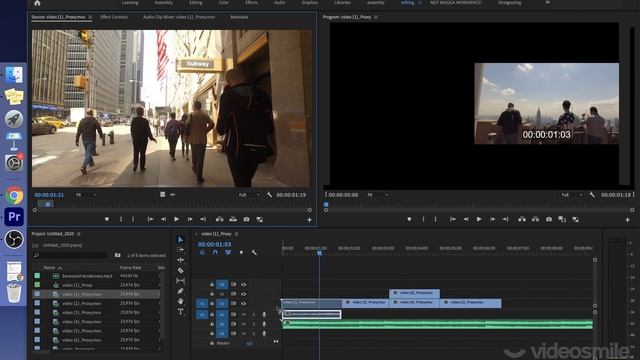Solo the A1 audio track

pos(253,314)
